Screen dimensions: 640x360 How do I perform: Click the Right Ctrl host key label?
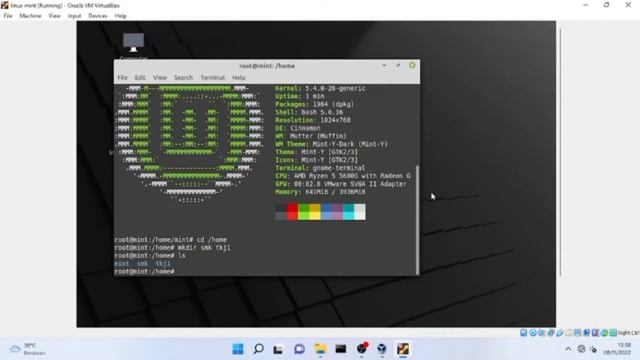[x=629, y=333]
